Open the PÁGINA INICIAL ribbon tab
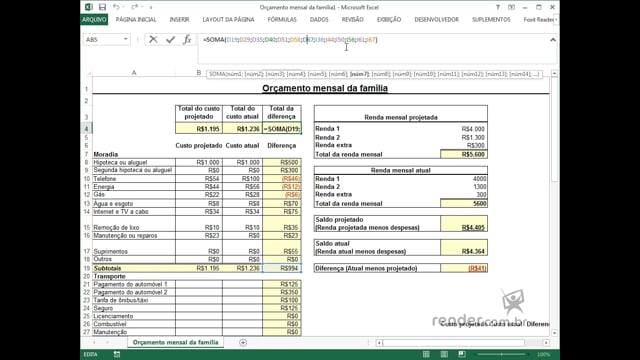The width and height of the screenshot is (640, 360). click(x=136, y=20)
